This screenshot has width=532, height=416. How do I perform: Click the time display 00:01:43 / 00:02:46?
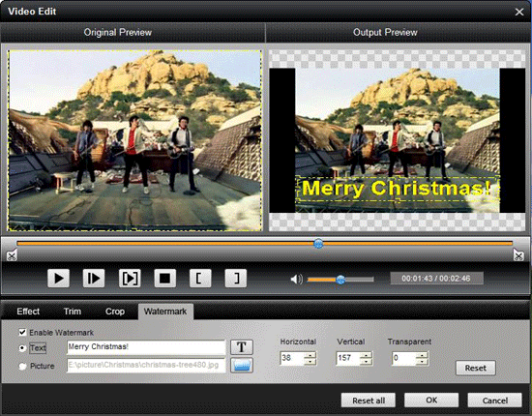(x=436, y=279)
